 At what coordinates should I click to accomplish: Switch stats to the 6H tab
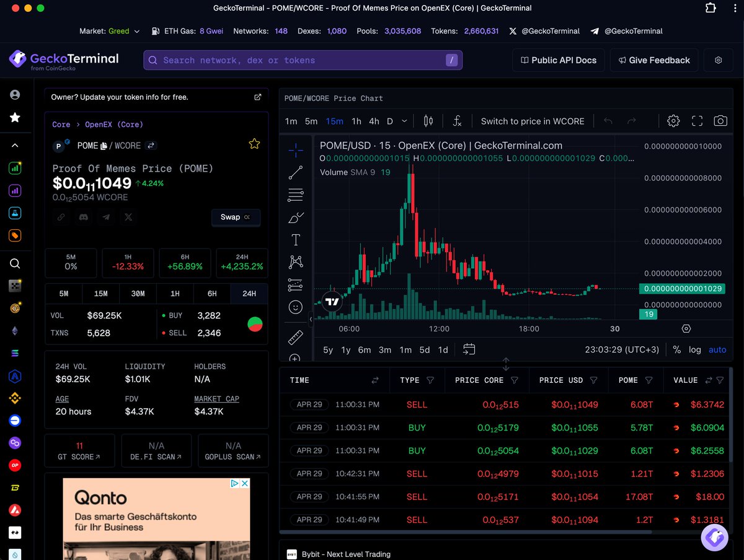212,294
